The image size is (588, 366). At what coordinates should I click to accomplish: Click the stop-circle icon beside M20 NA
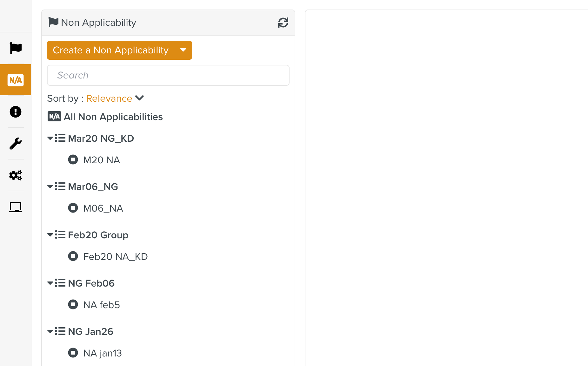pyautogui.click(x=73, y=159)
